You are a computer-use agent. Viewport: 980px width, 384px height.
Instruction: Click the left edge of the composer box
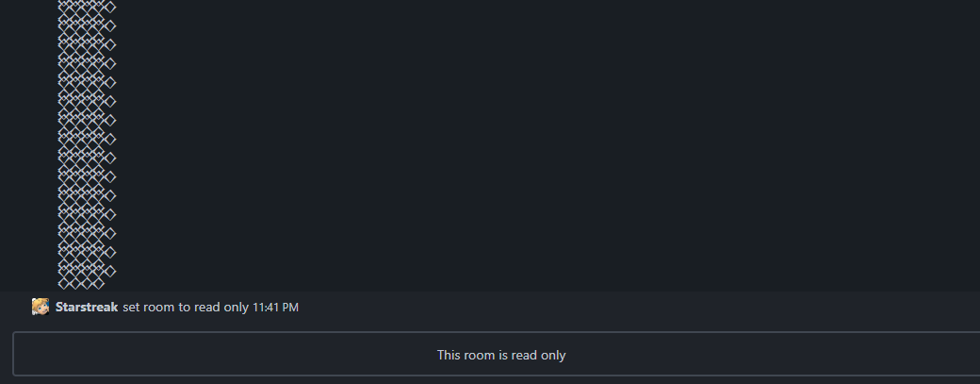(15, 355)
